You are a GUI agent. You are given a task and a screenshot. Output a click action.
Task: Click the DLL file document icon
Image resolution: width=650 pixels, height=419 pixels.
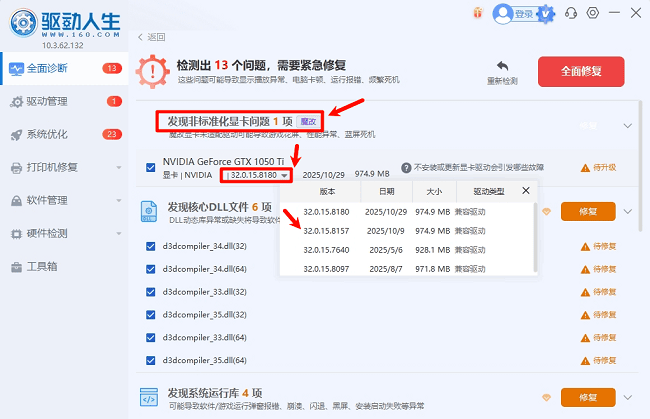(x=149, y=211)
